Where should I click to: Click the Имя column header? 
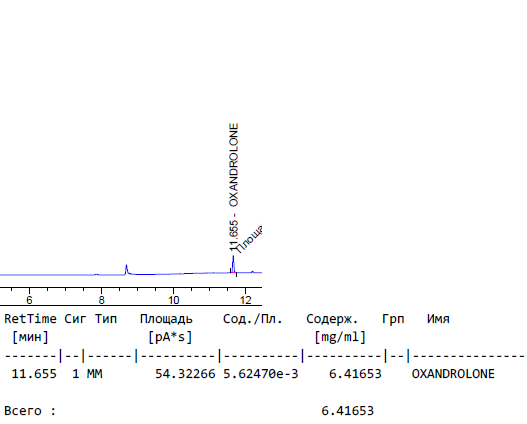point(438,319)
